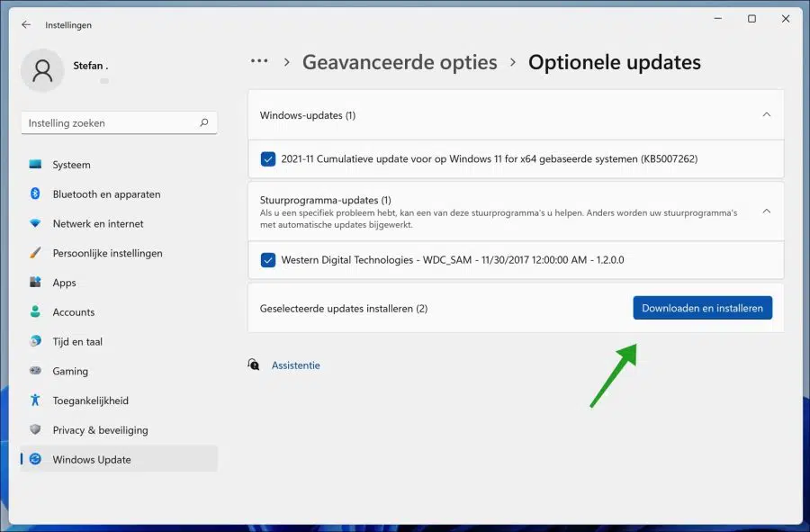
Task: Click the Gaming controller icon
Action: click(x=35, y=370)
